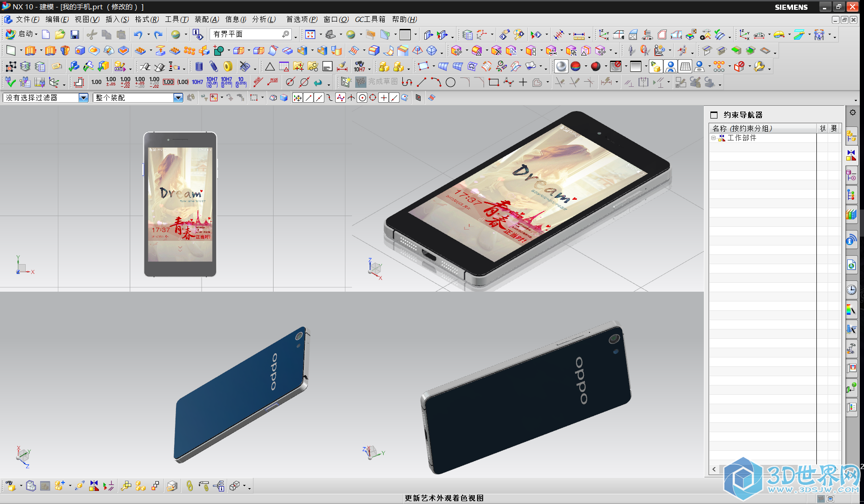Toggle the floor grid display
Viewport: 864px width, 504px height.
(x=685, y=67)
